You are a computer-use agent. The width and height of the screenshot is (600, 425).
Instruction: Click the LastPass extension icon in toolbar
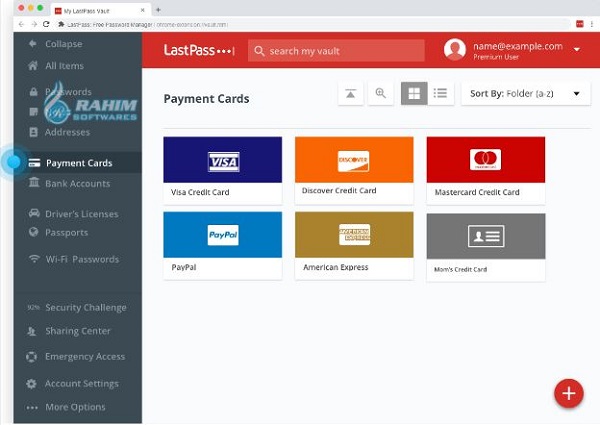pos(580,24)
